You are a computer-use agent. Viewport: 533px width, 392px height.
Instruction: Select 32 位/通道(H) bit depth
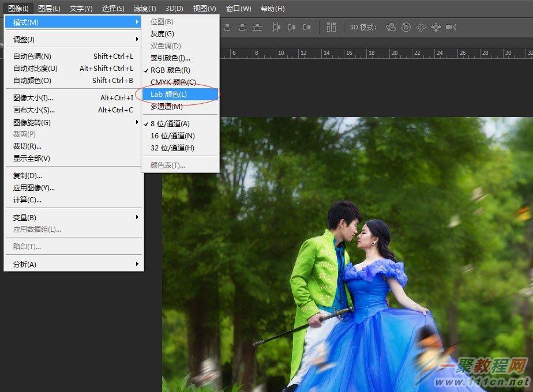pos(180,148)
